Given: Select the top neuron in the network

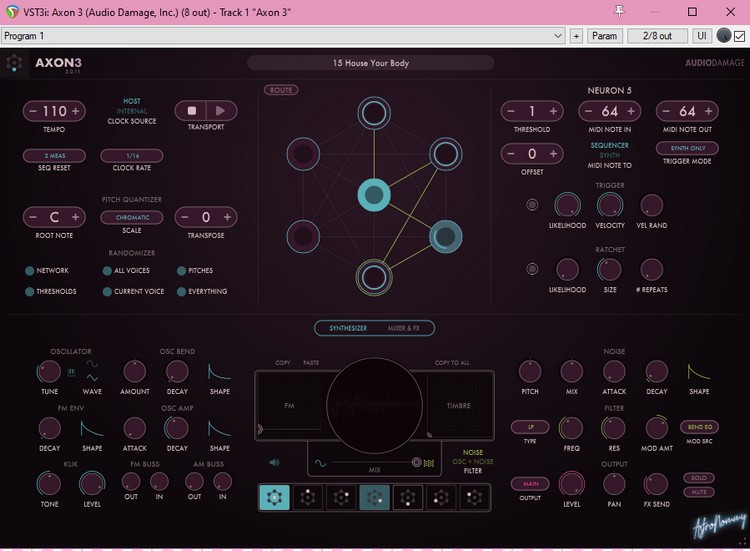Looking at the screenshot, I should click(x=374, y=113).
